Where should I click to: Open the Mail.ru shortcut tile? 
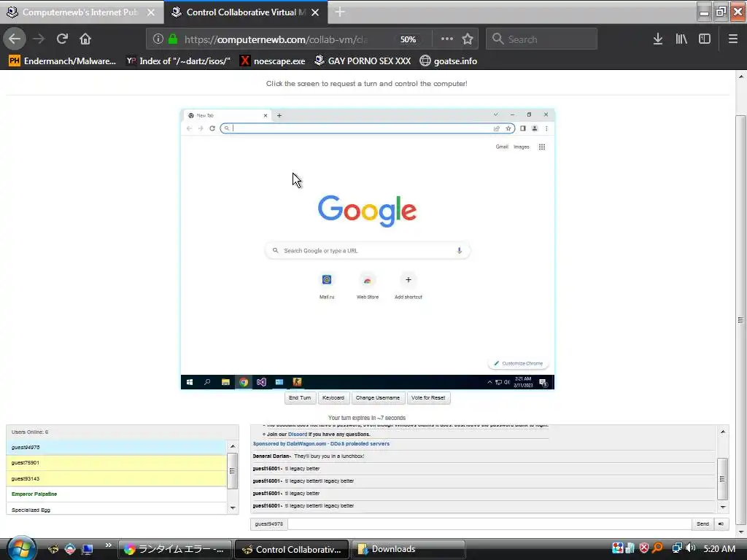coord(327,286)
